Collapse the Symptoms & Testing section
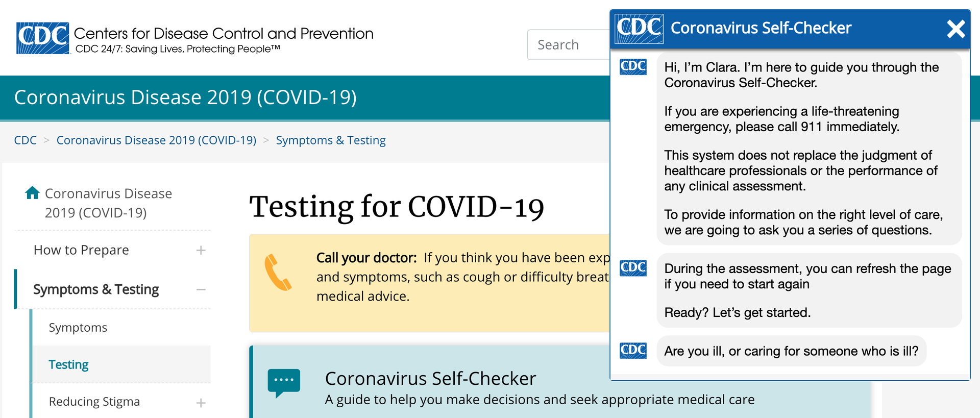 coord(201,290)
